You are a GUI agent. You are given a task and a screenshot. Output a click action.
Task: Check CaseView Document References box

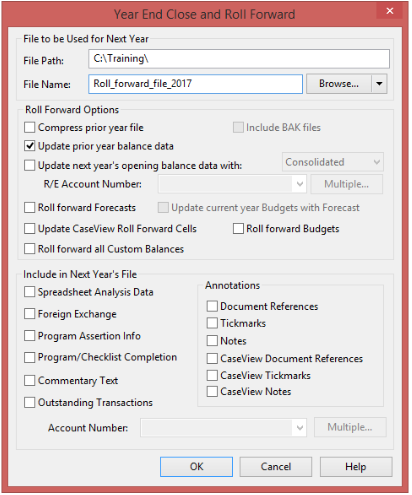212,358
